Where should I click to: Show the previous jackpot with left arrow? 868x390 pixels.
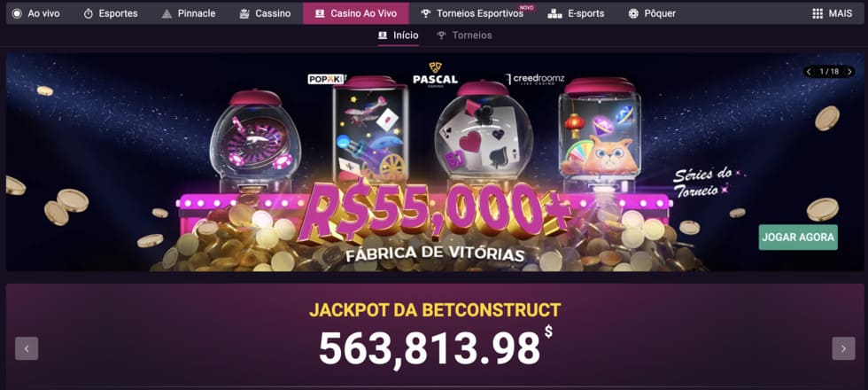[27, 348]
